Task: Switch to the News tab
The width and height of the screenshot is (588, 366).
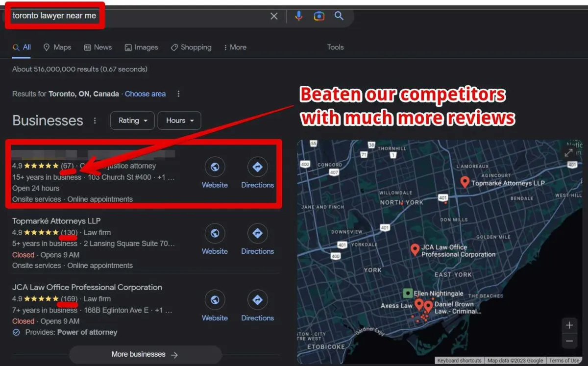Action: tap(98, 47)
